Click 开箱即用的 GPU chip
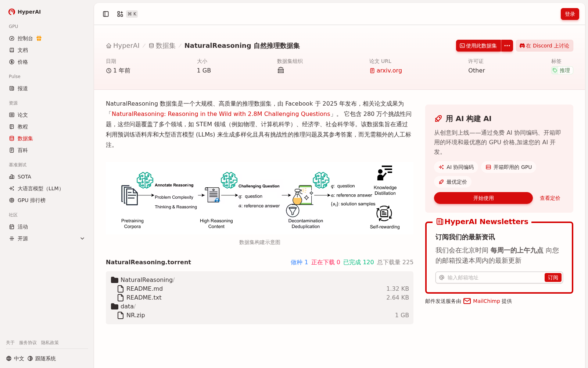This screenshot has width=588, height=368. pos(509,167)
